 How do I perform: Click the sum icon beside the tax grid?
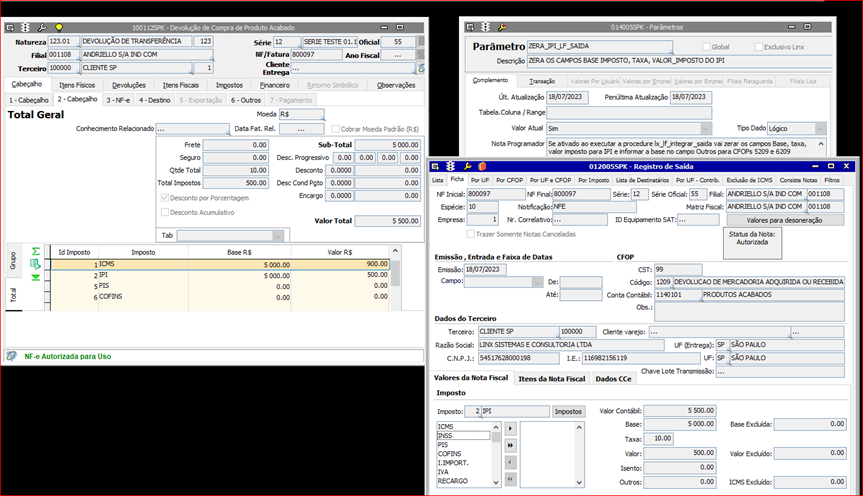point(36,251)
